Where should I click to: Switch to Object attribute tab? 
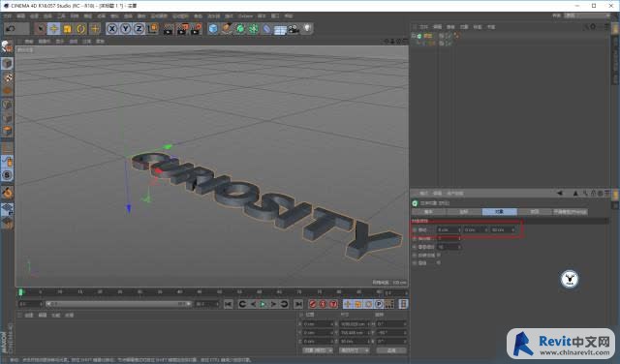tap(500, 212)
